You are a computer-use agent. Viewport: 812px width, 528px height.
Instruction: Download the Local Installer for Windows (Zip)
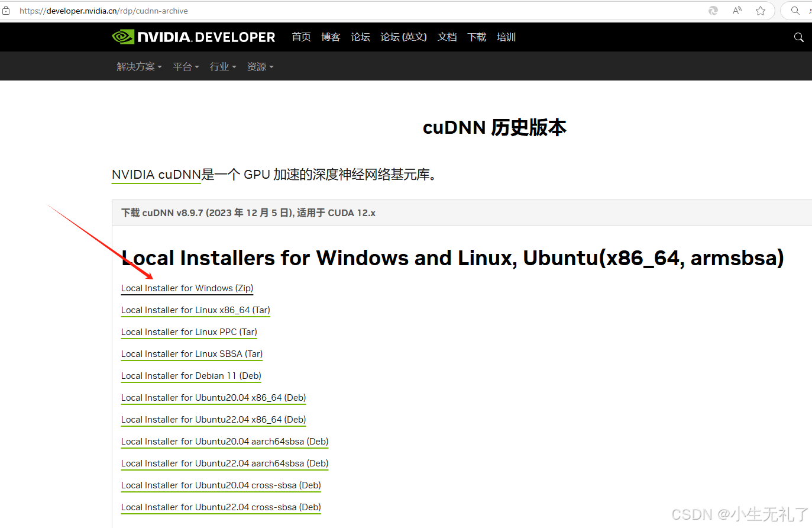tap(187, 288)
